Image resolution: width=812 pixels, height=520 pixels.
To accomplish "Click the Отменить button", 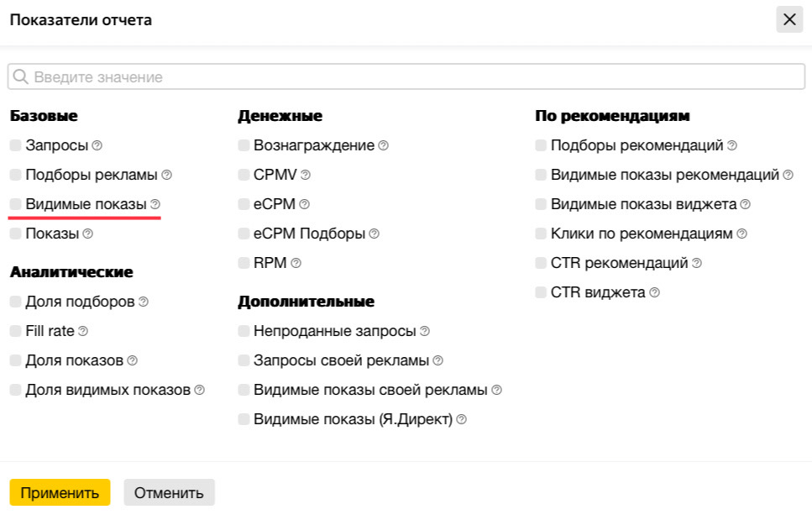I will pyautogui.click(x=169, y=492).
